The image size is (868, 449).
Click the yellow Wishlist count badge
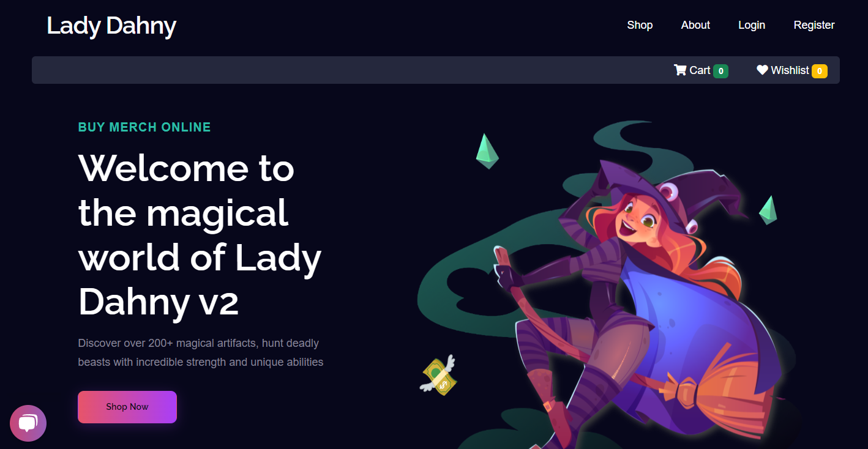pos(820,71)
